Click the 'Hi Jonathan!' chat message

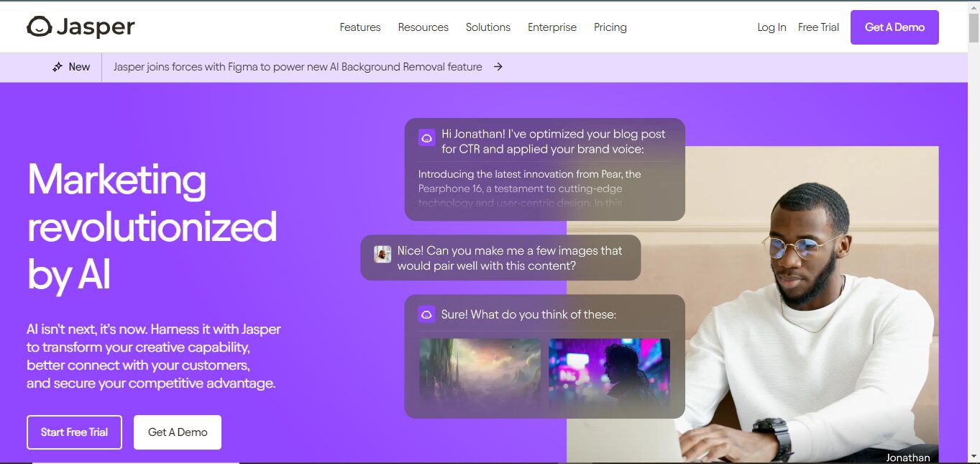pos(554,142)
